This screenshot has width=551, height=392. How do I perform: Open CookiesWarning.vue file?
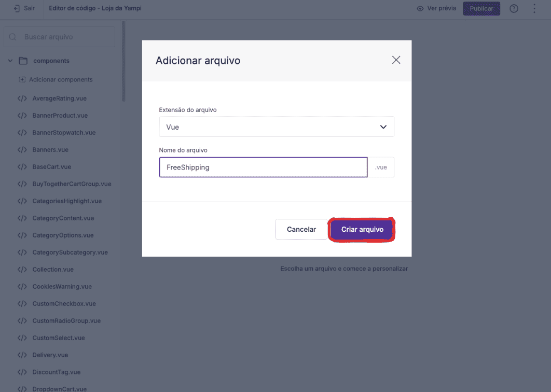point(62,287)
